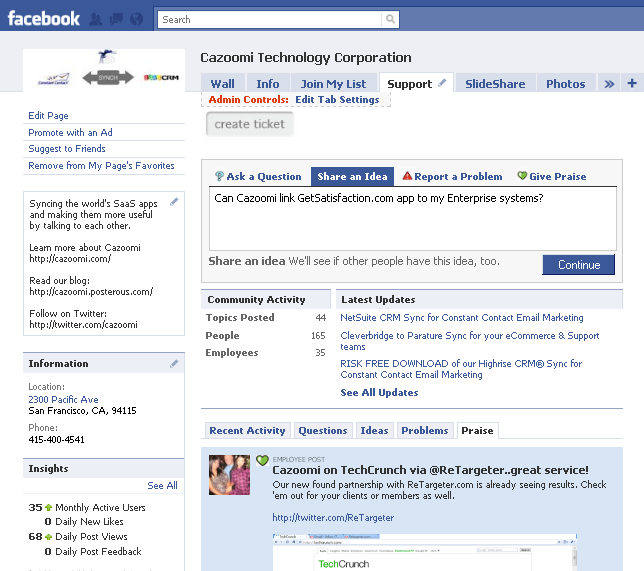The height and width of the screenshot is (571, 644).
Task: Click Suggest to Friends link
Action: click(x=67, y=149)
